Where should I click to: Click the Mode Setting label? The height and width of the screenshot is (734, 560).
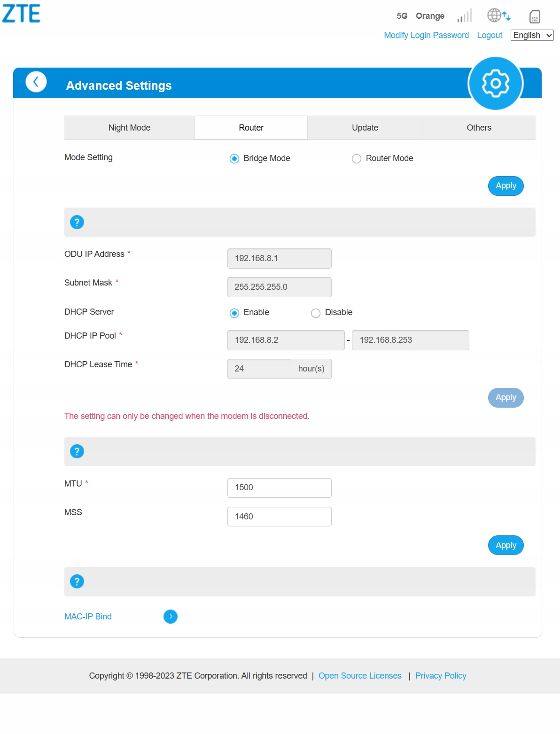(x=88, y=157)
